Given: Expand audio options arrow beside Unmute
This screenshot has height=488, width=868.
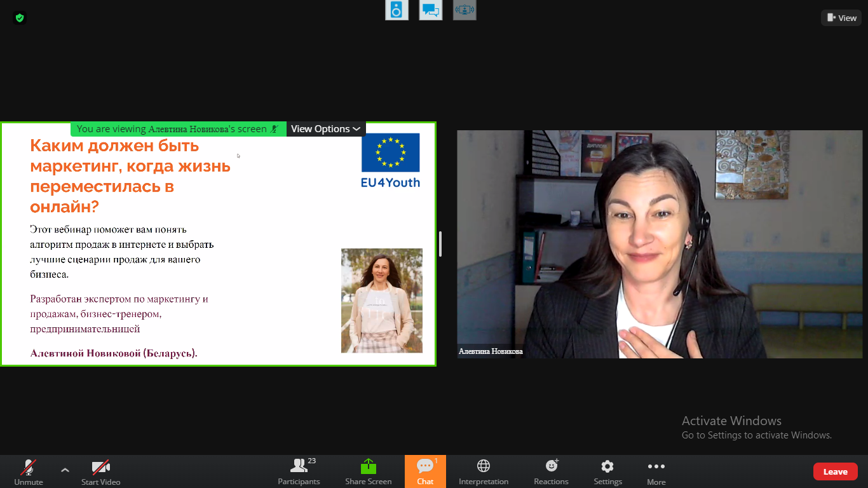Looking at the screenshot, I should [x=65, y=470].
